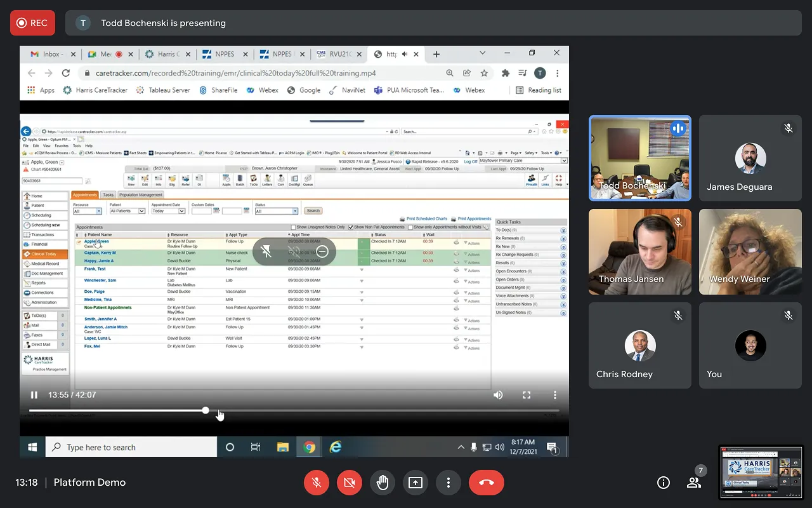The image size is (812, 508).
Task: Open Reports in left navigation
Action: tap(45, 283)
